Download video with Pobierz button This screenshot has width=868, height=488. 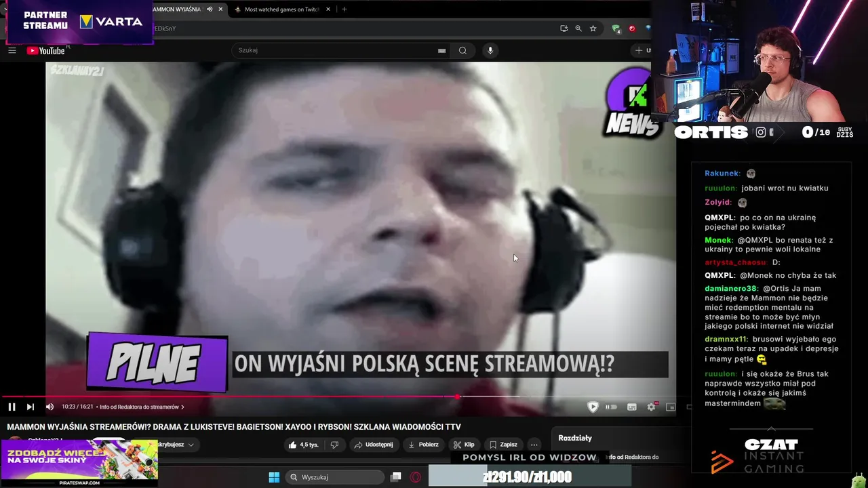tap(423, 445)
